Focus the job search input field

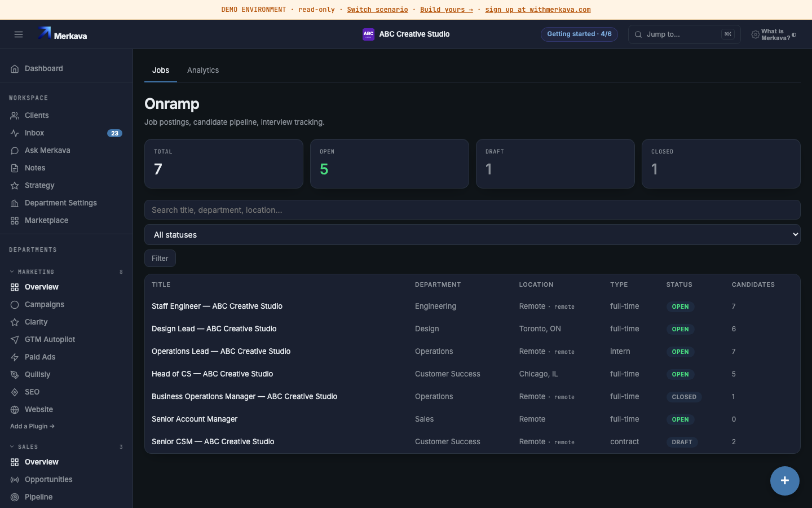point(473,210)
